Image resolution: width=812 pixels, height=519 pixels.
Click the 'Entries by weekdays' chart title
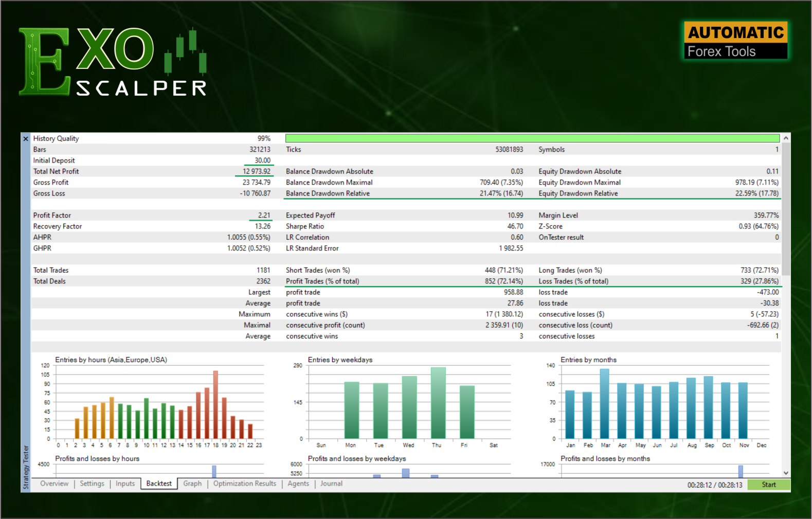(340, 360)
